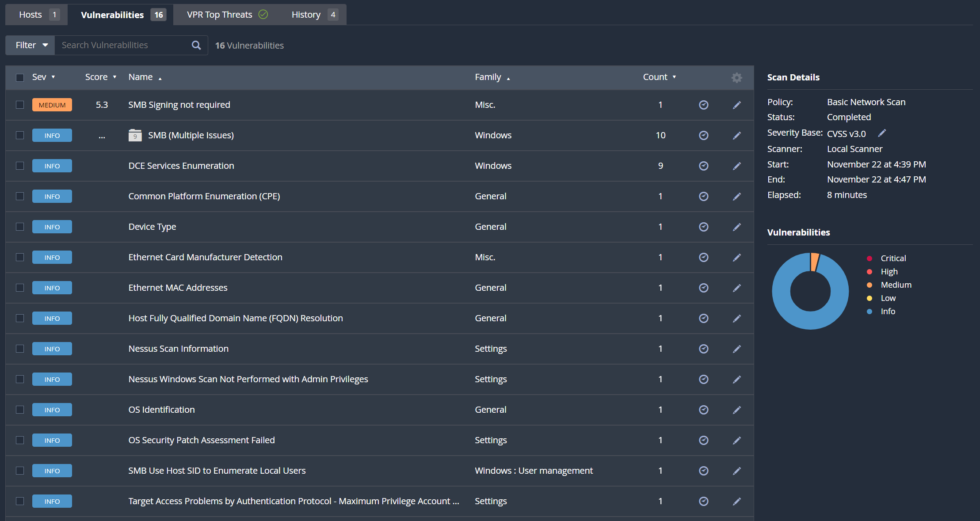Click the checkmark icon on OS Identification row
The width and height of the screenshot is (980, 521).
pos(703,410)
